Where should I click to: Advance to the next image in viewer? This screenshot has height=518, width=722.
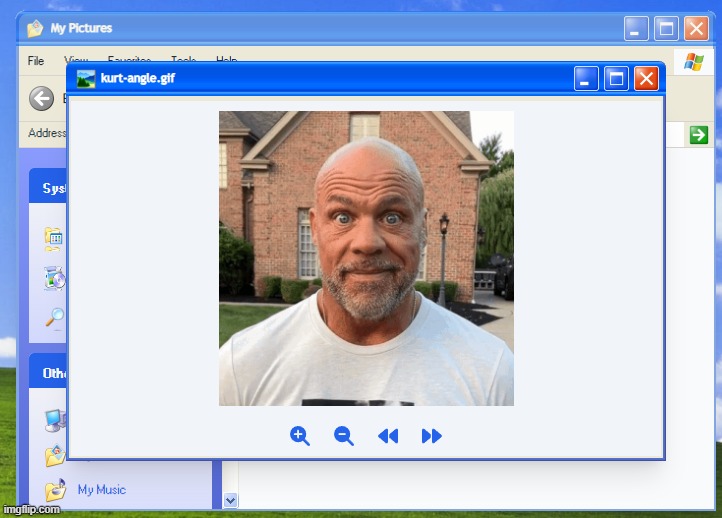pos(431,436)
